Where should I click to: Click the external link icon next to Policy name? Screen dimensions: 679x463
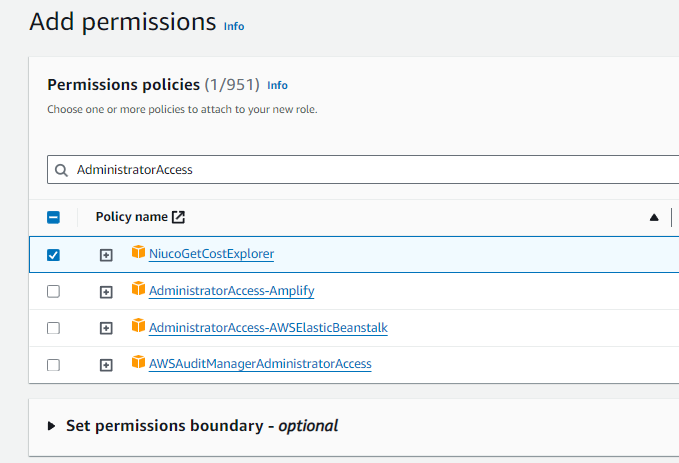(179, 217)
